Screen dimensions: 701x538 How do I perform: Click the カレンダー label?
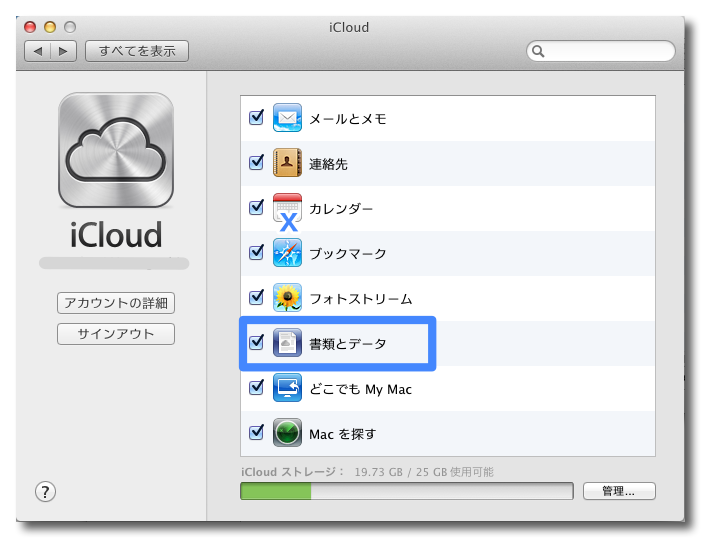coord(341,209)
